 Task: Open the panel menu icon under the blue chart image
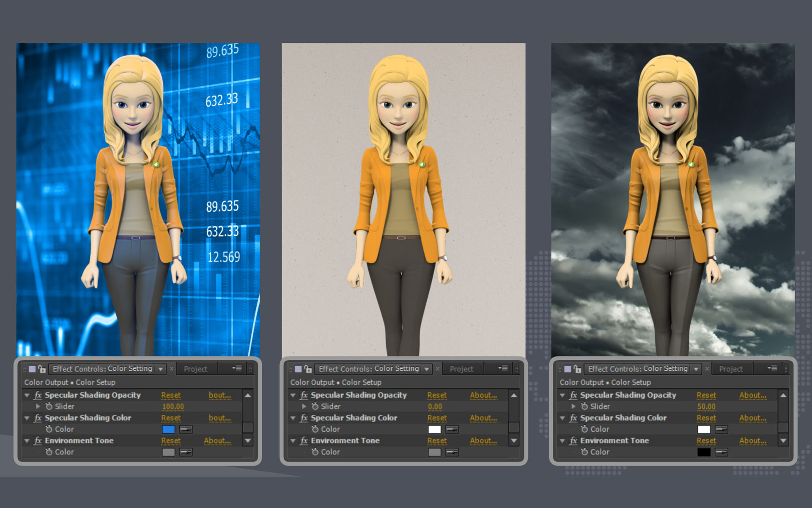click(237, 368)
